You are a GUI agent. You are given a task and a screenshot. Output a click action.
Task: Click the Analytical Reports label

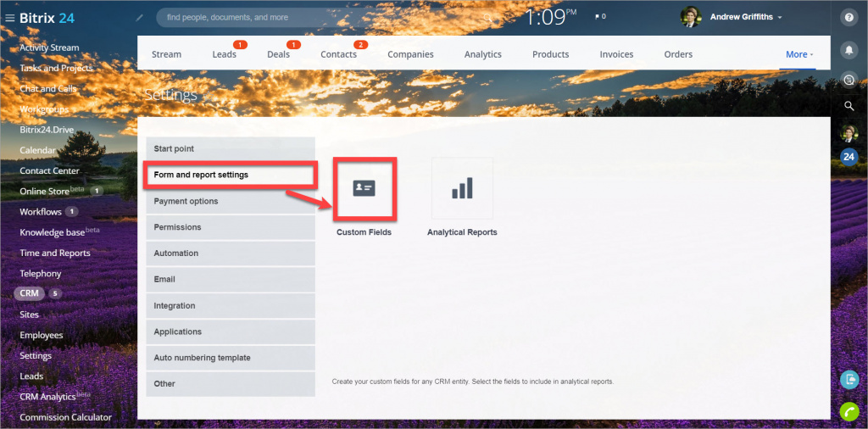click(x=462, y=232)
